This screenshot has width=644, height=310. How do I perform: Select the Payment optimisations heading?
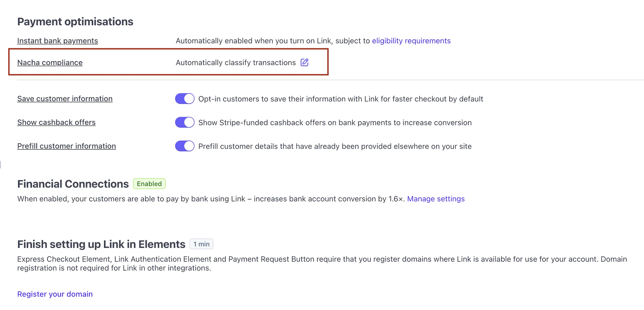[75, 21]
